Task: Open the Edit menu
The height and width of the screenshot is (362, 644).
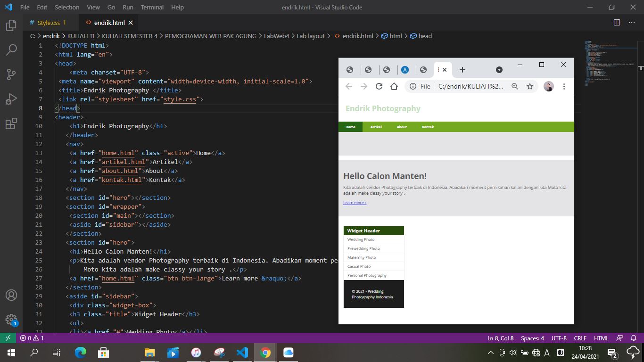Action: click(x=42, y=7)
